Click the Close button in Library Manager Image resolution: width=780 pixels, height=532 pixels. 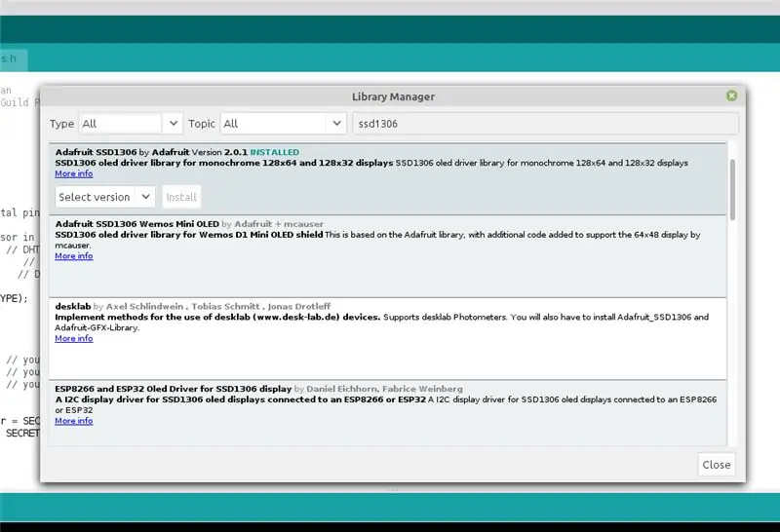click(x=717, y=465)
